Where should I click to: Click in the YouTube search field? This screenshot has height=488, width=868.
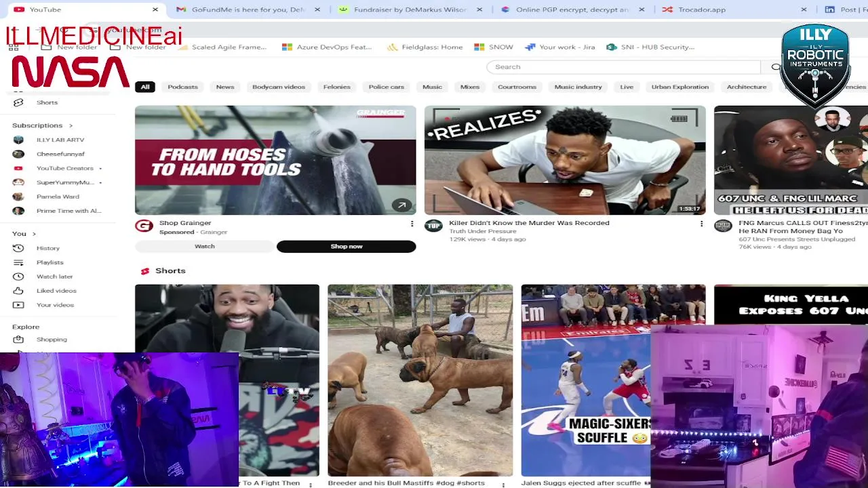tap(624, 67)
